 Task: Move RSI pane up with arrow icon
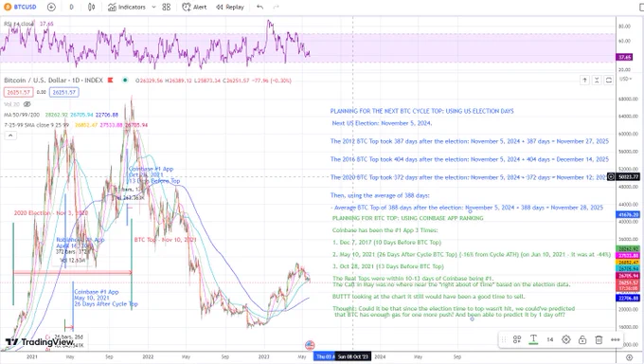coord(584,80)
